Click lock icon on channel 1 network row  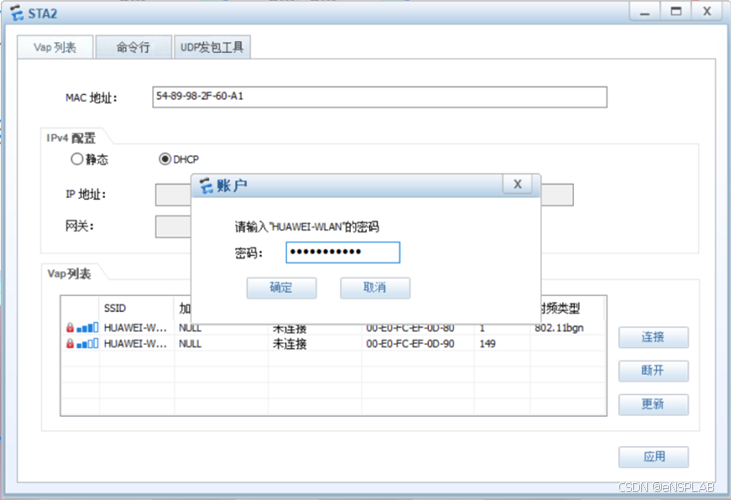tap(70, 328)
